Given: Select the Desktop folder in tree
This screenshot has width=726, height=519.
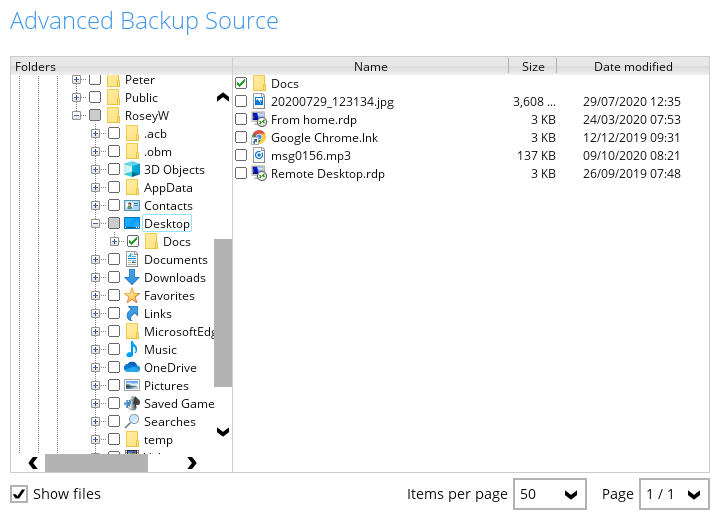Looking at the screenshot, I should pyautogui.click(x=166, y=224).
